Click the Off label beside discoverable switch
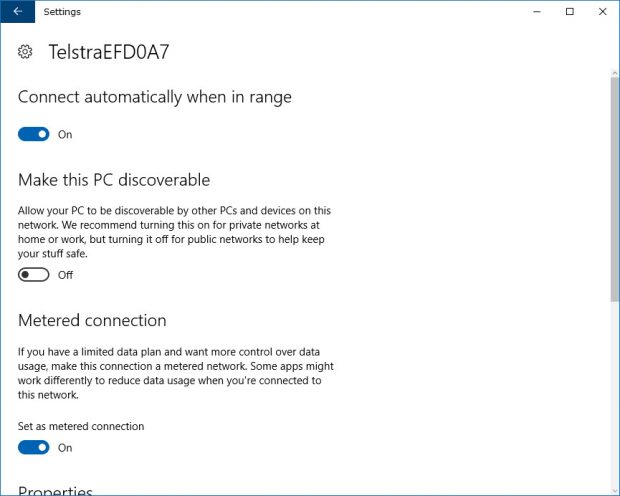Viewport: 620px width, 496px height. pyautogui.click(x=65, y=275)
